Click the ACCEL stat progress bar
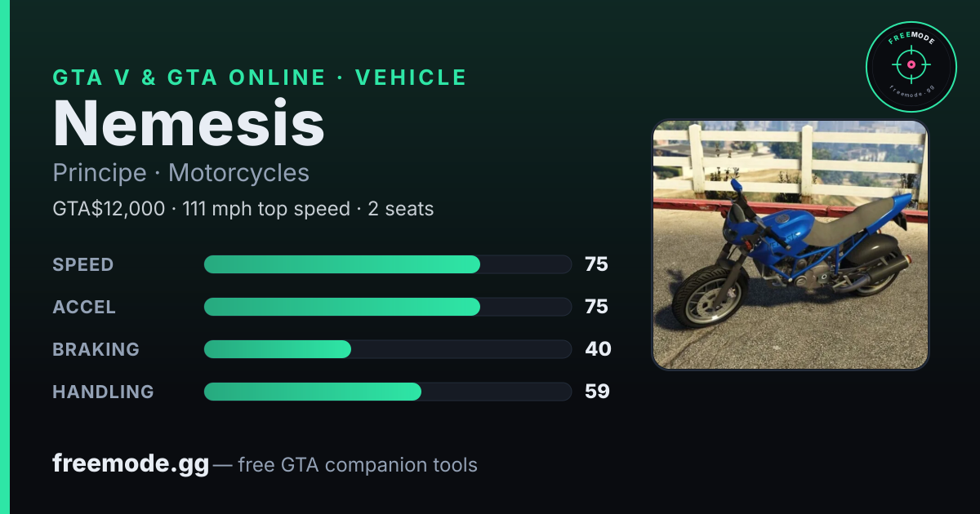980x514 pixels. coord(387,307)
